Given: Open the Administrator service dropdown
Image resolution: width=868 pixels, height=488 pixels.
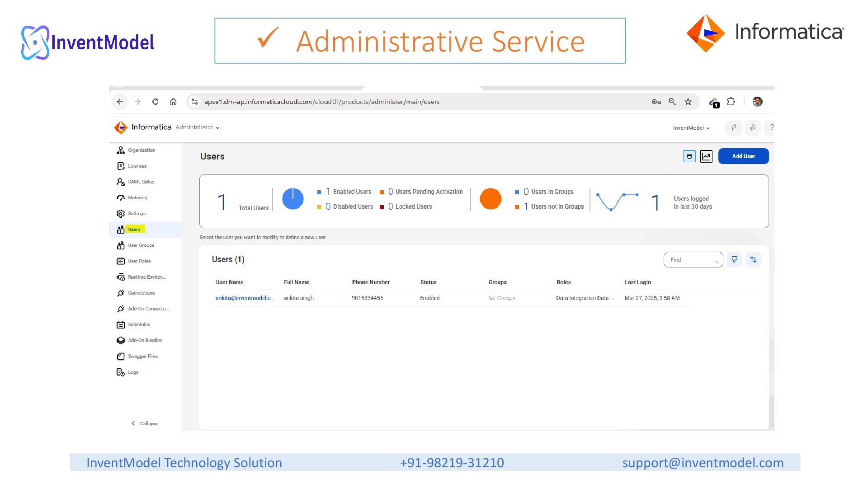Looking at the screenshot, I should 198,127.
